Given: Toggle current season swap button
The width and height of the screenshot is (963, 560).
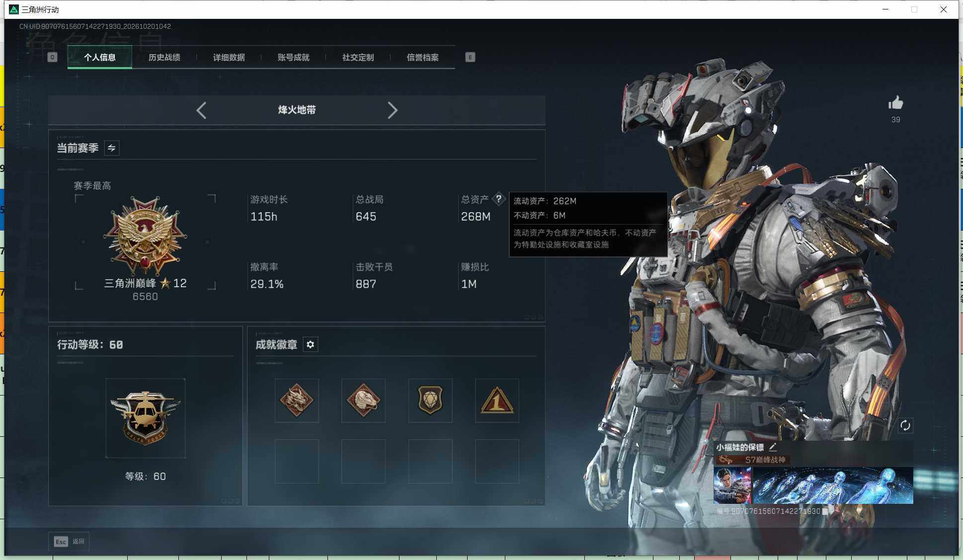Looking at the screenshot, I should point(112,148).
